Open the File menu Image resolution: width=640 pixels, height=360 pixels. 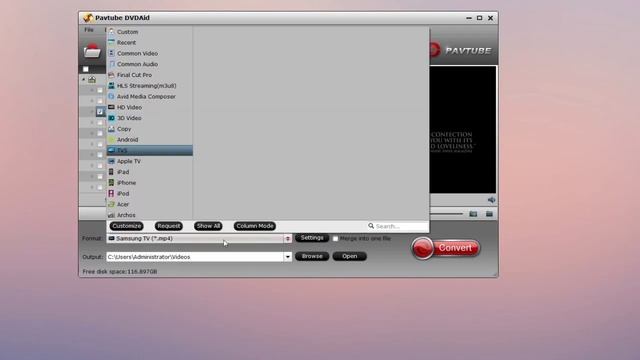pos(89,30)
